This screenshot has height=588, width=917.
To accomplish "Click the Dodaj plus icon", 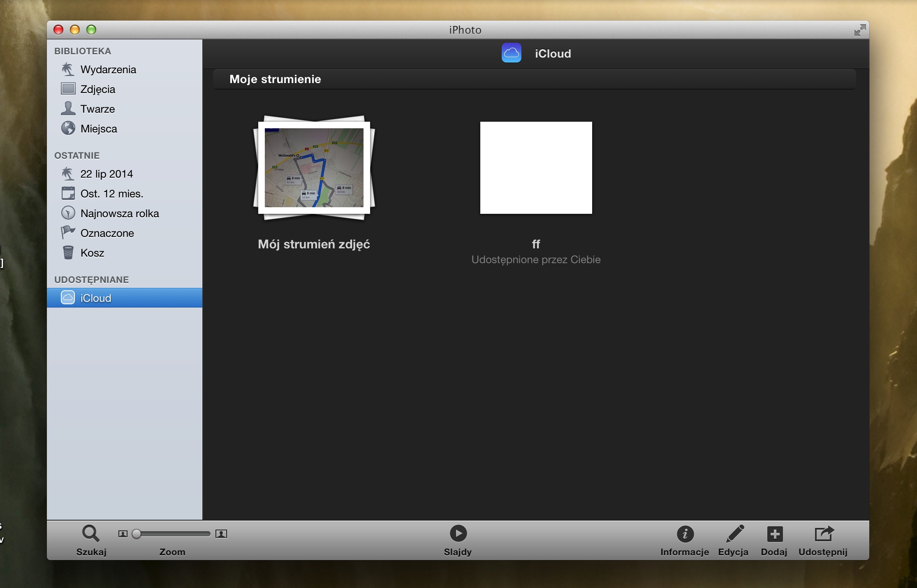I will pos(775,534).
